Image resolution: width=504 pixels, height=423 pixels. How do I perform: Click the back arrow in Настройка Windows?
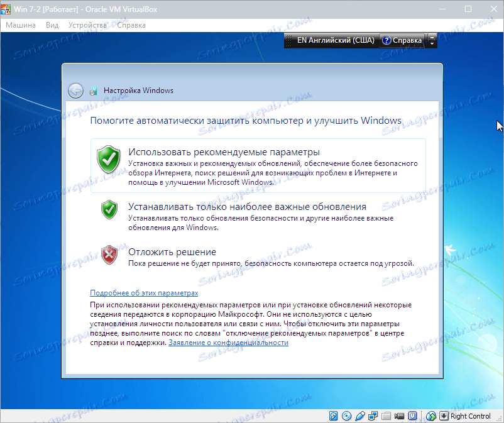point(75,91)
